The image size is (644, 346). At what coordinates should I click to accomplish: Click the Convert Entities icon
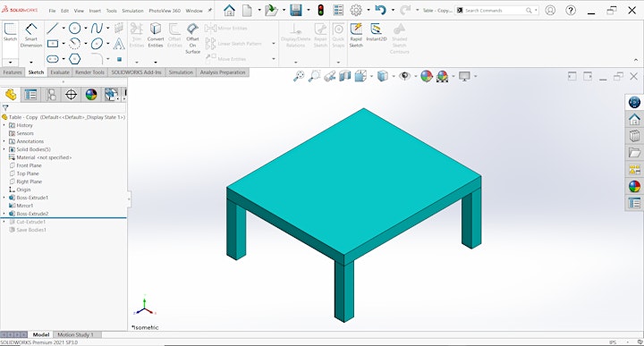[x=156, y=36]
